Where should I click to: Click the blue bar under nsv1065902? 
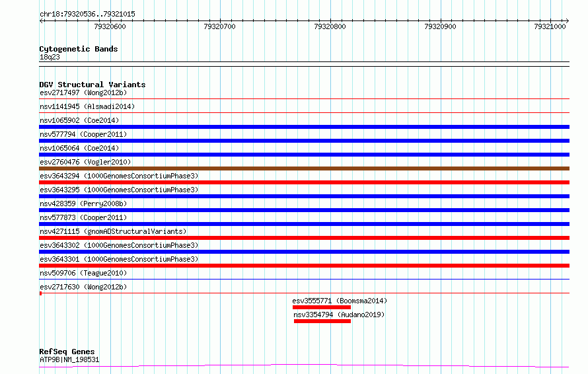[304, 127]
